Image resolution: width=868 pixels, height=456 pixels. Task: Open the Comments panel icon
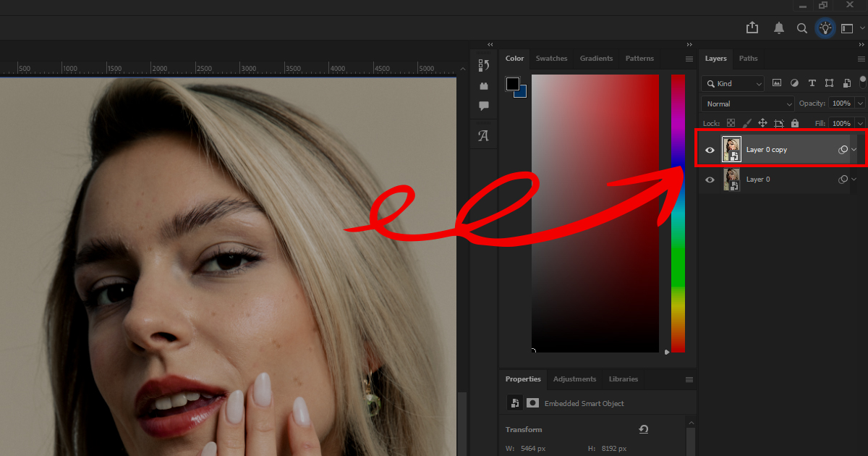[x=484, y=106]
